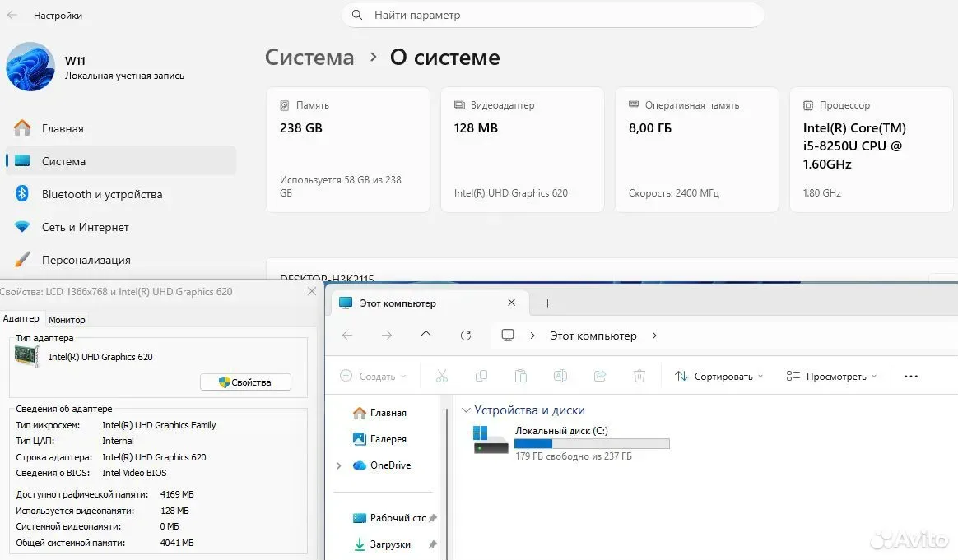This screenshot has height=560, width=958.
Task: Click the Свойства button with shield
Action: [x=245, y=382]
